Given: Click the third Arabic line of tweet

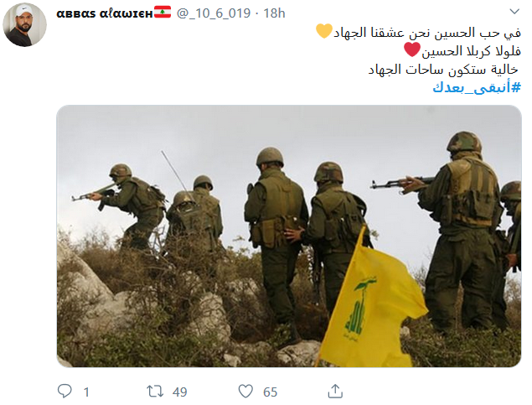Looking at the screenshot, I should (443, 70).
